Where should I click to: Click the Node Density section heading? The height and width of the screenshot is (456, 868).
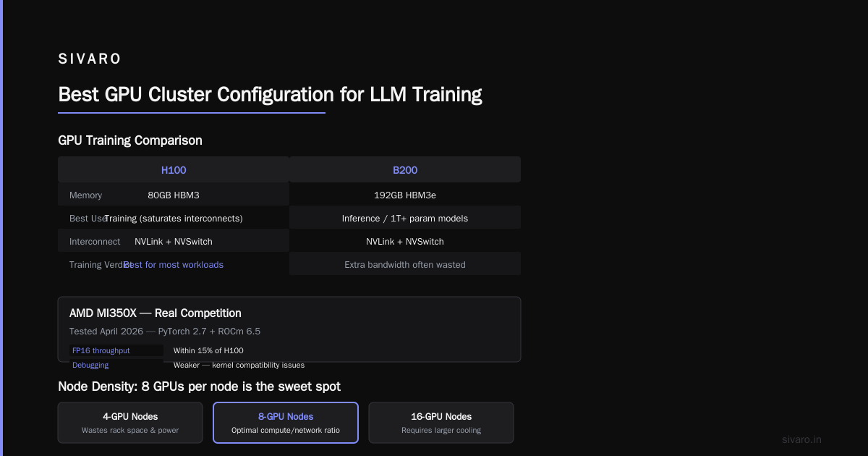[199, 387]
